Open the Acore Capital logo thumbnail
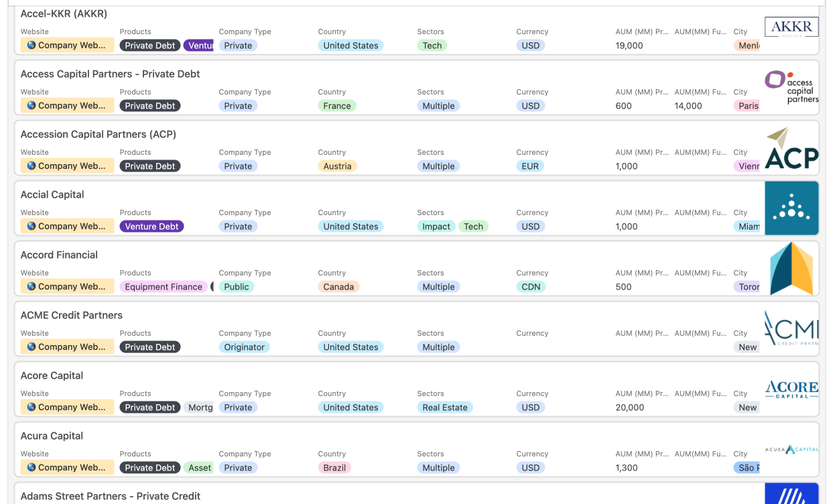Image resolution: width=839 pixels, height=504 pixels. click(791, 389)
